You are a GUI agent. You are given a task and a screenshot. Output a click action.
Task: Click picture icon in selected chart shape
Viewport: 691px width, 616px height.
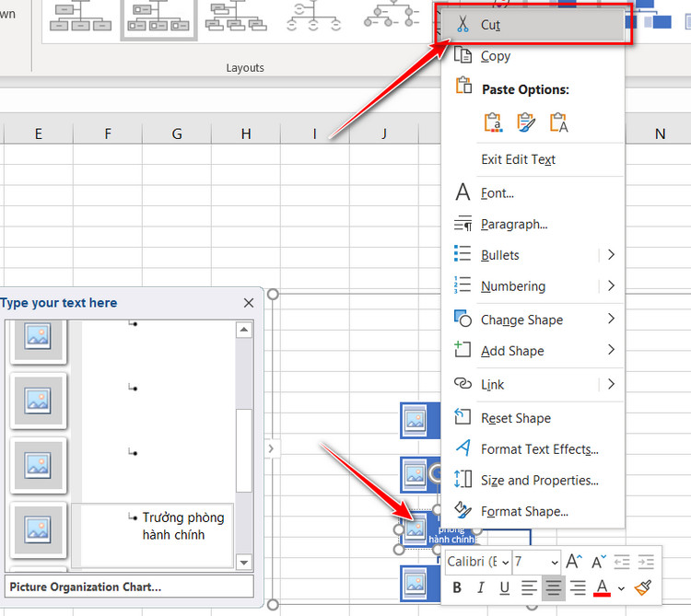pos(415,529)
